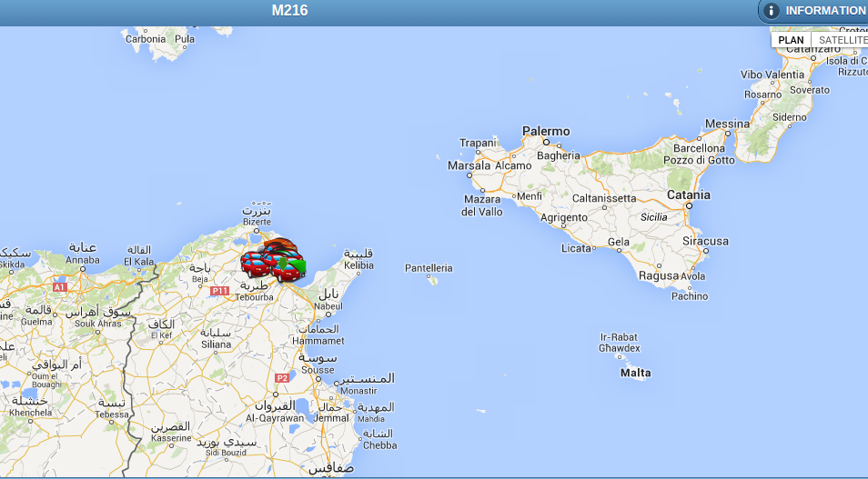Click the Bizerte city marker
Image resolution: width=868 pixels, height=479 pixels.
pos(257,230)
